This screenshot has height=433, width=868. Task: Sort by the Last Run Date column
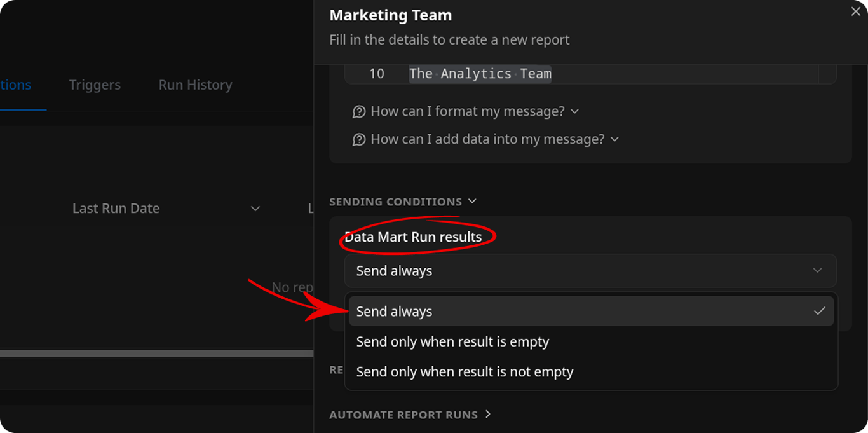tap(166, 209)
